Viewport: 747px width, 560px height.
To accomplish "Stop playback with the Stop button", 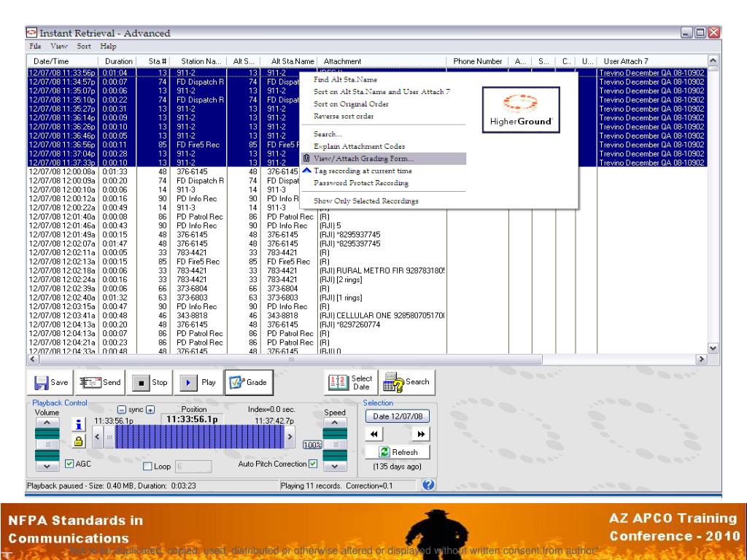I will point(150,382).
